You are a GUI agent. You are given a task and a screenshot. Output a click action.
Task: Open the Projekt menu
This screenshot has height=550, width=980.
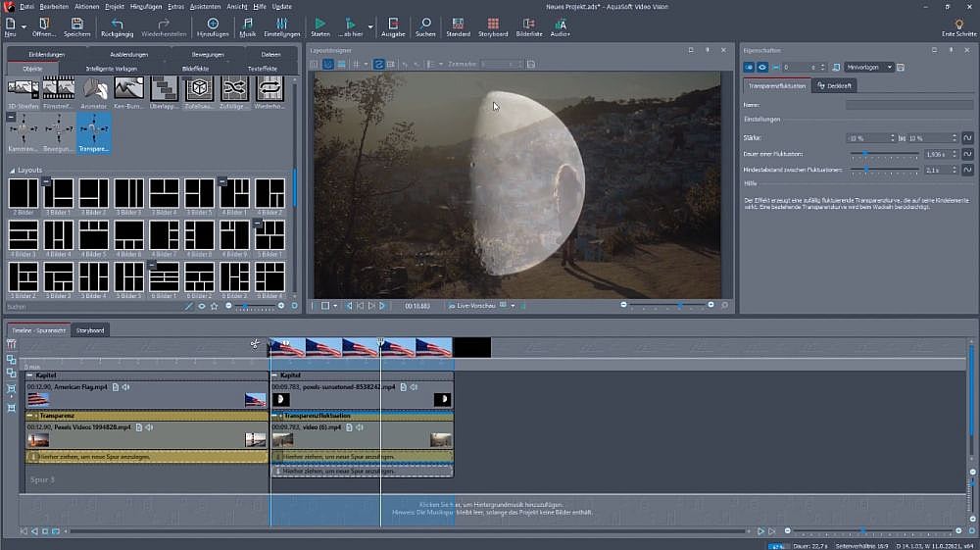point(115,6)
